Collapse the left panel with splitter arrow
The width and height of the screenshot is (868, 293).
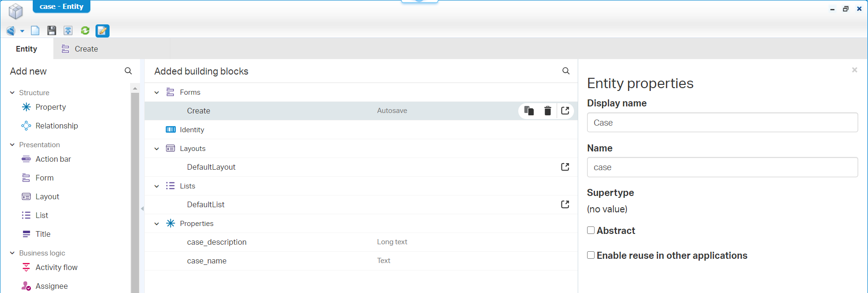(142, 209)
